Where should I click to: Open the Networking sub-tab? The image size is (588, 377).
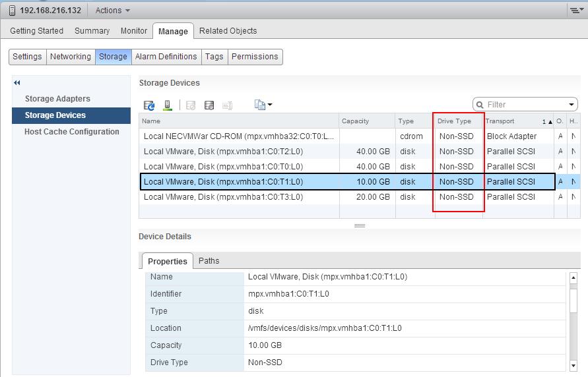(x=71, y=57)
